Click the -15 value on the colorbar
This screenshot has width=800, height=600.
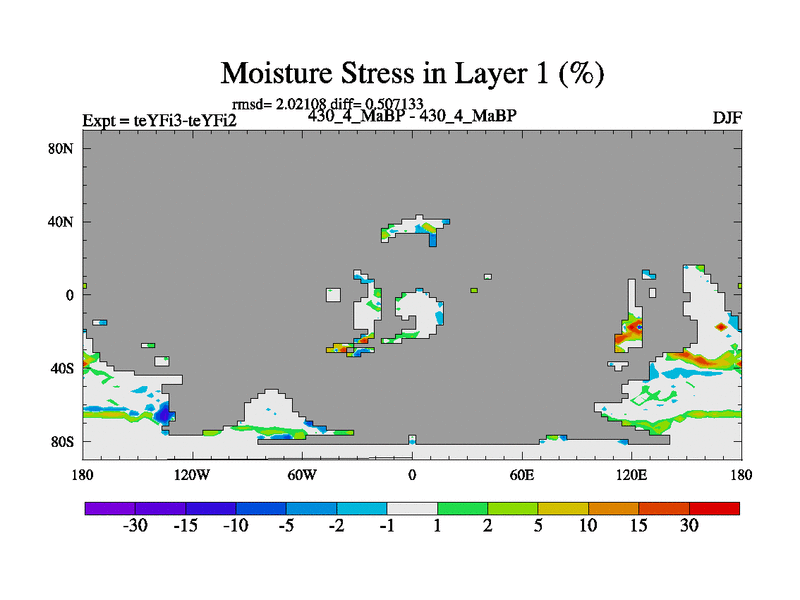[x=186, y=527]
